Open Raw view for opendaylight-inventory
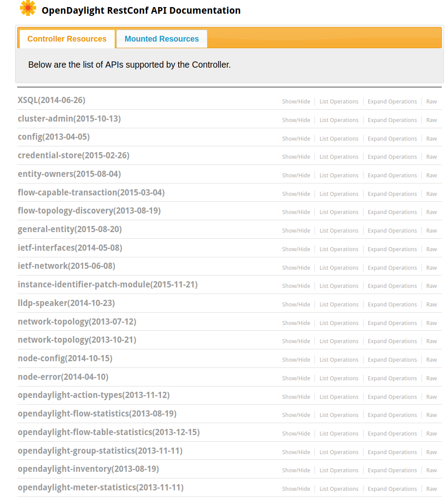The height and width of the screenshot is (497, 448). [x=432, y=471]
